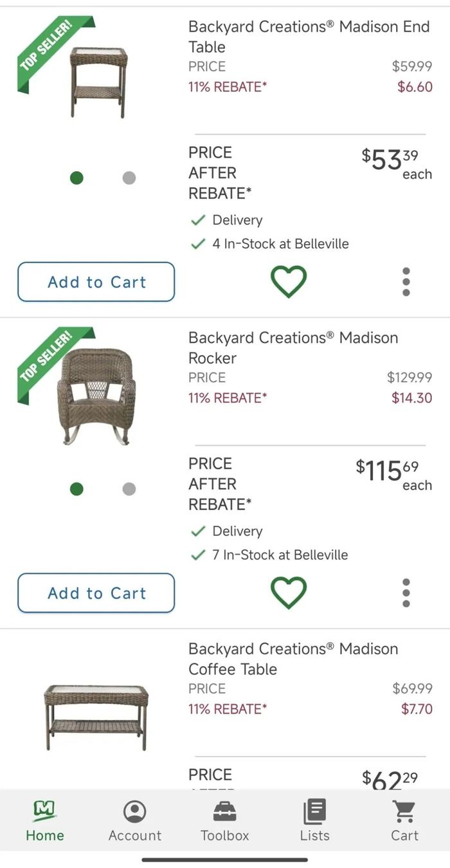Viewport: 450px width, 868px height.
Task: Open the Madison Coffee Table product image
Action: pyautogui.click(x=96, y=716)
